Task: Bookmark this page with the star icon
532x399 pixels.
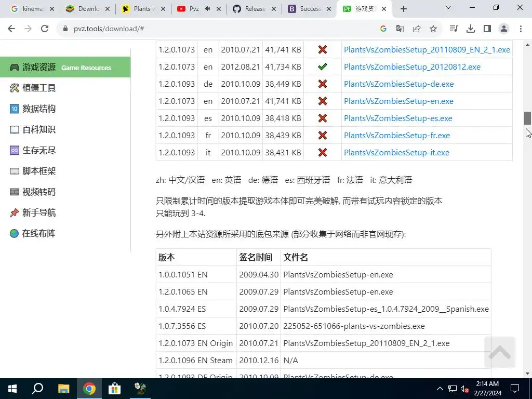Action: click(x=433, y=29)
